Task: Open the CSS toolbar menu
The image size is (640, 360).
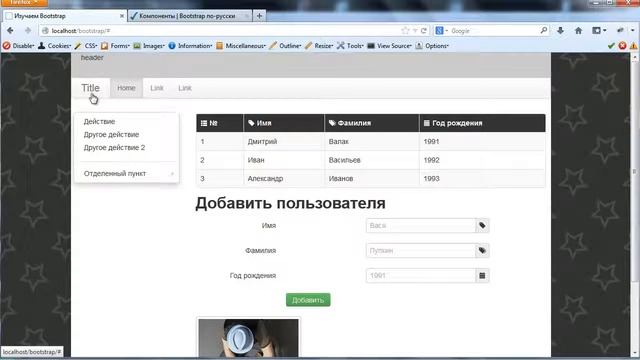Action: click(86, 46)
